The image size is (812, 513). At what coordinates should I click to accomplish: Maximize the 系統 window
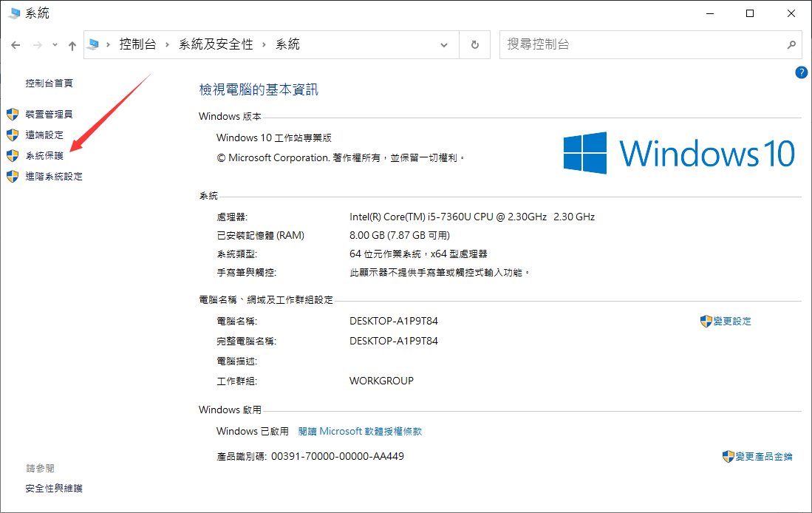(x=750, y=13)
